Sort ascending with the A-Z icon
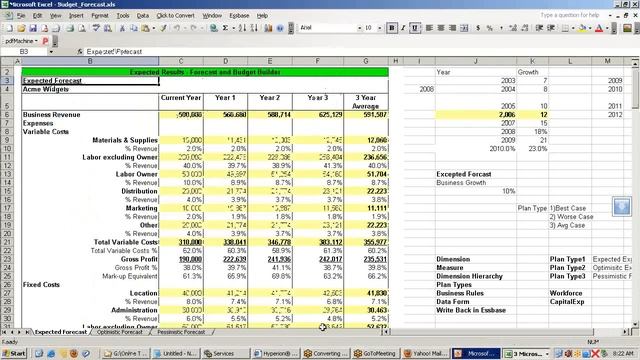This screenshot has width=640, height=360. (x=242, y=28)
